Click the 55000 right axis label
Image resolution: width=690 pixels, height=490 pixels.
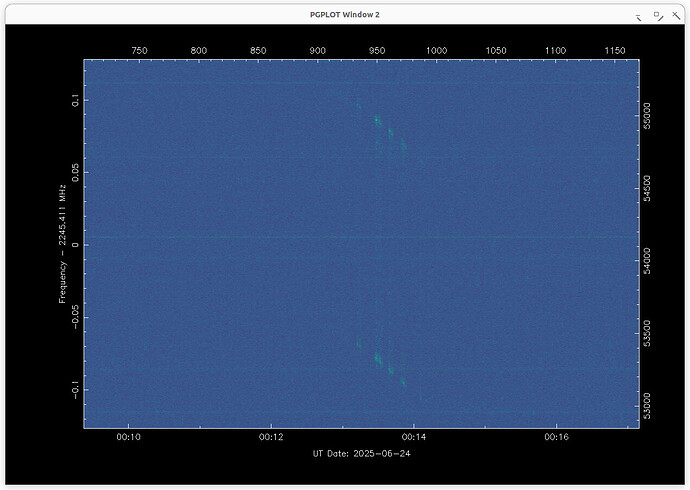646,116
